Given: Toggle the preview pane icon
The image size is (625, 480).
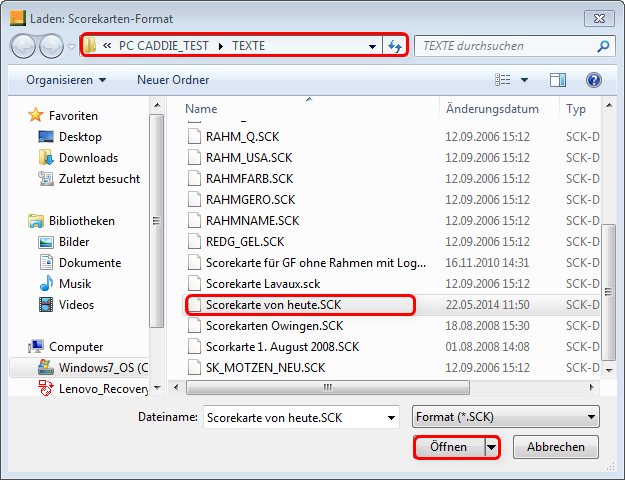Looking at the screenshot, I should click(x=558, y=80).
